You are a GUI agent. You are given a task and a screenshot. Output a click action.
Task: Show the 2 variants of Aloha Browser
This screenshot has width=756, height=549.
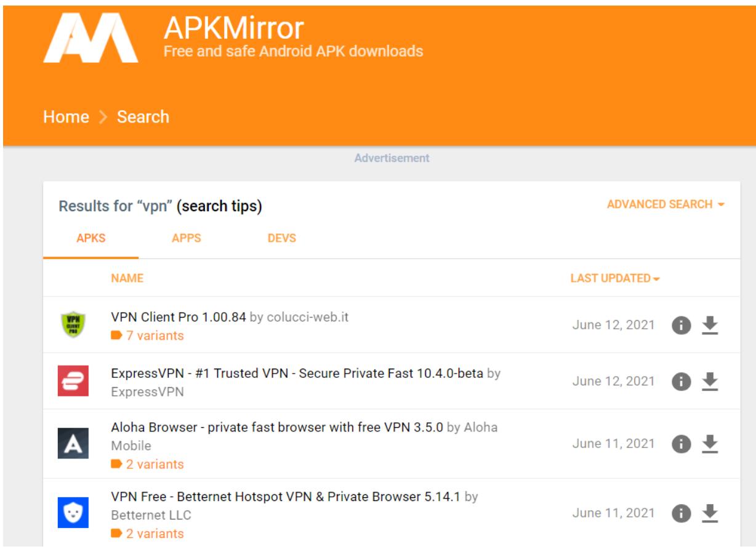(x=148, y=464)
